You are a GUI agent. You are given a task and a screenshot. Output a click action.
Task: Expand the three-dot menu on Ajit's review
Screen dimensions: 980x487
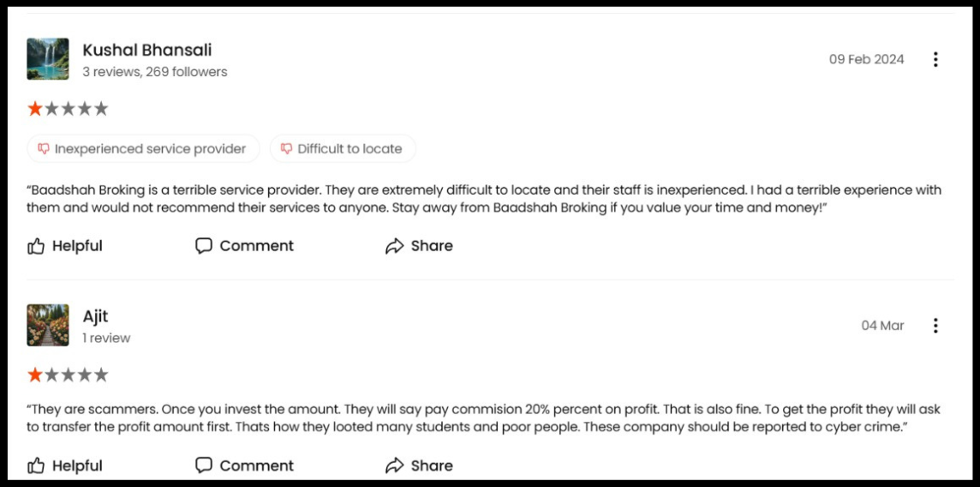coord(935,325)
